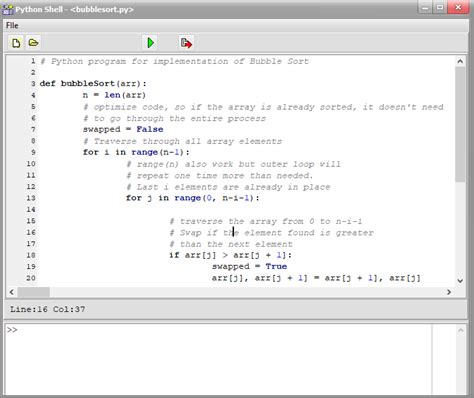
Task: Click the comment 'traverse the array from 0 to n-i-1'
Action: coord(266,221)
